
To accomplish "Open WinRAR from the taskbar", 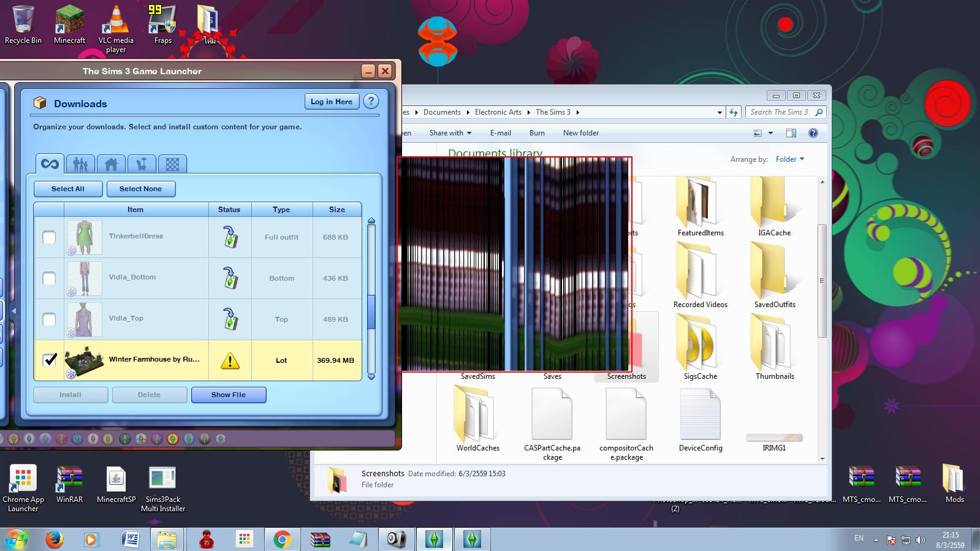I will pos(320,539).
